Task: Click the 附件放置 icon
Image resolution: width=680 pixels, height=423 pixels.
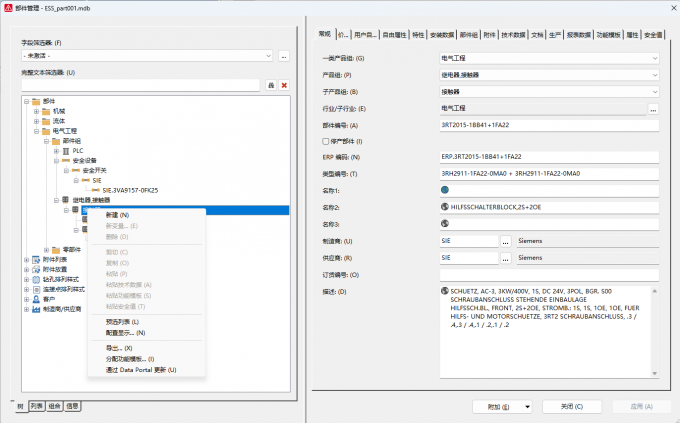Action: pyautogui.click(x=36, y=270)
